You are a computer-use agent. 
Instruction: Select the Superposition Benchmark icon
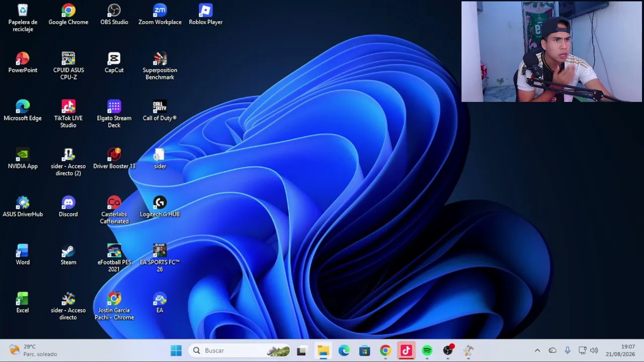[160, 65]
